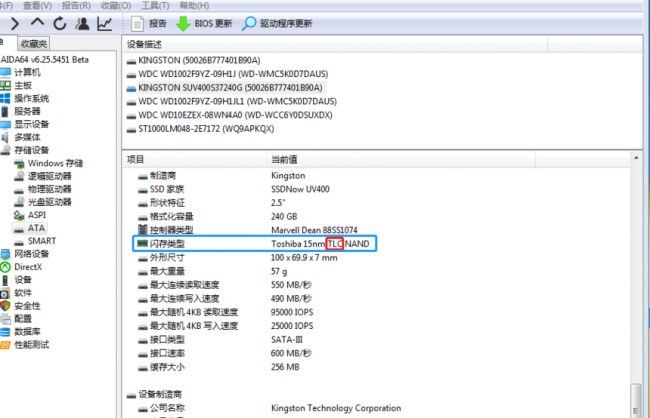Open 物理驱动器 tree item
The image size is (650, 418).
click(x=42, y=189)
